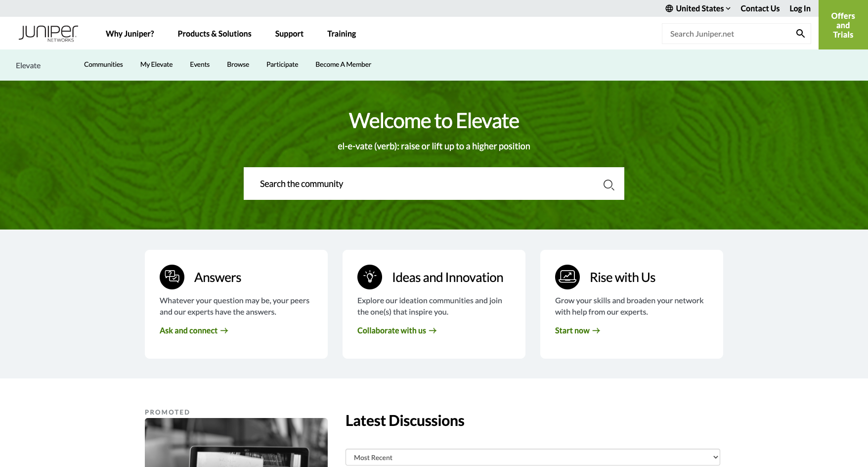
Task: Click Become A Member
Action: coord(343,64)
